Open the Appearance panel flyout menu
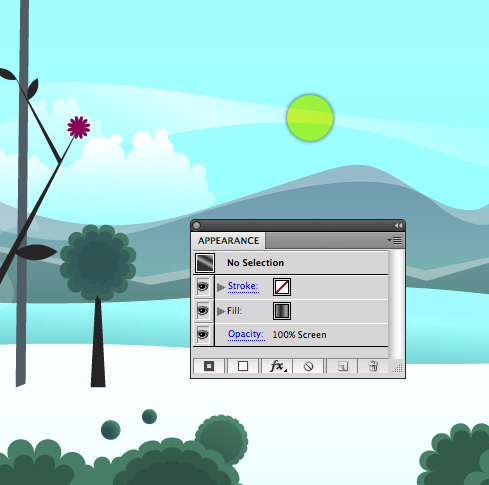Image resolution: width=489 pixels, height=485 pixels. pos(394,240)
